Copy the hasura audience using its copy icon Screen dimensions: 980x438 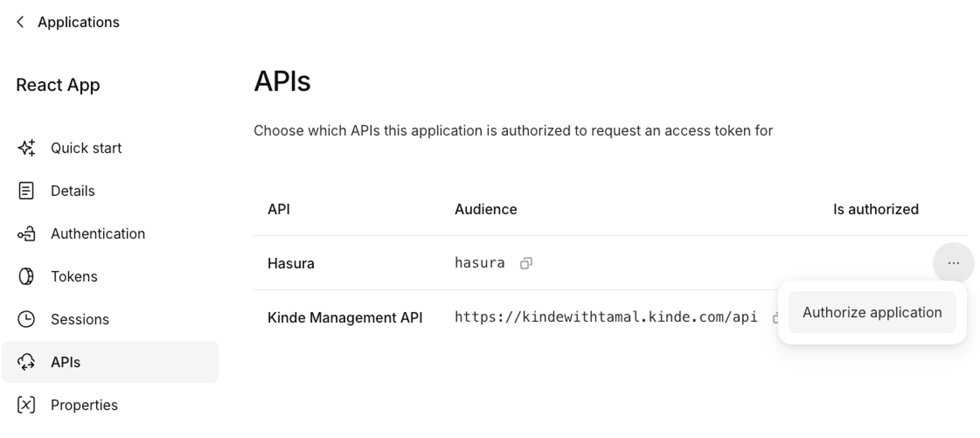point(527,263)
